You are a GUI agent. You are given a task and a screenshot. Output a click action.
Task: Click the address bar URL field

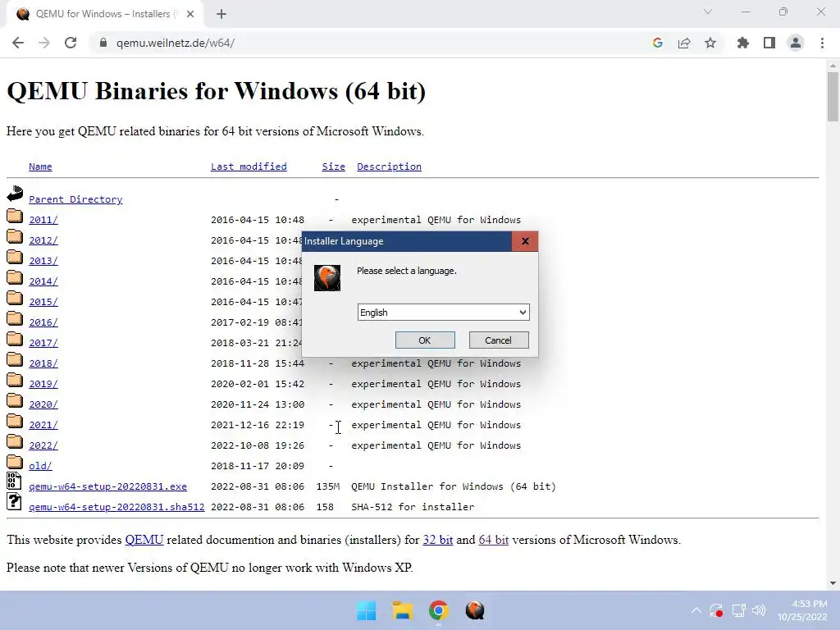click(375, 43)
